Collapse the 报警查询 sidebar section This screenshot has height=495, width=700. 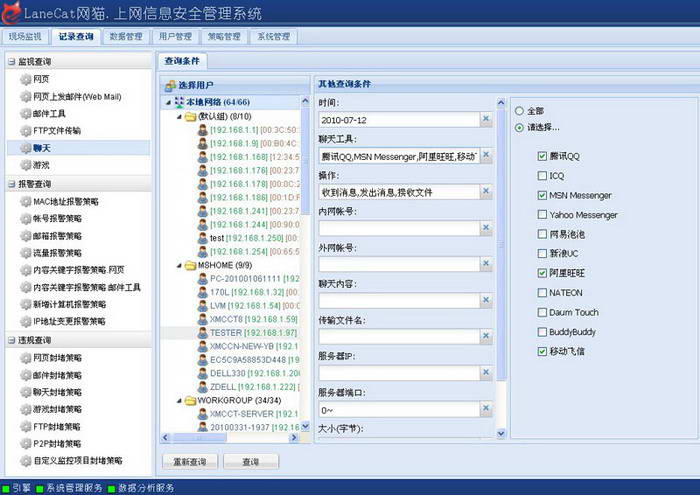(x=12, y=184)
